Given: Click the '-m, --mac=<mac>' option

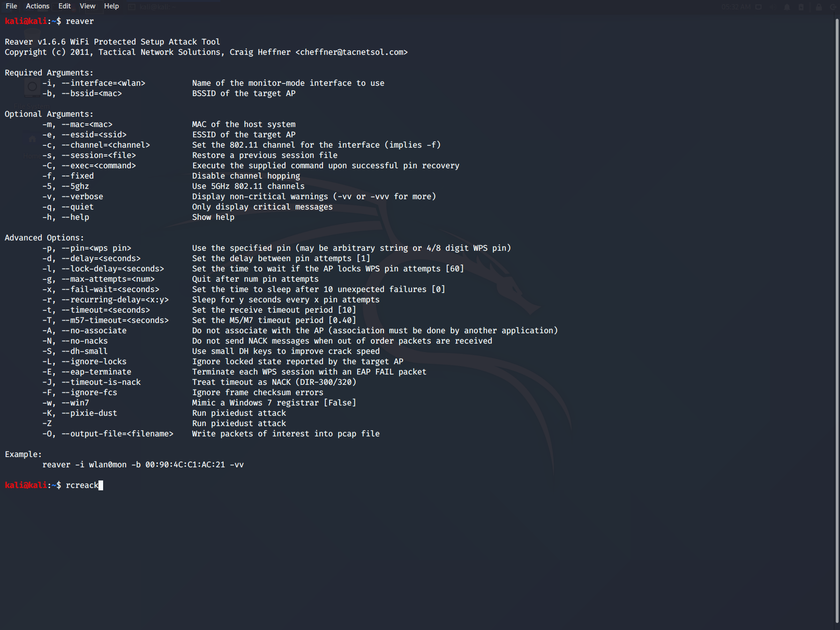Looking at the screenshot, I should [77, 124].
